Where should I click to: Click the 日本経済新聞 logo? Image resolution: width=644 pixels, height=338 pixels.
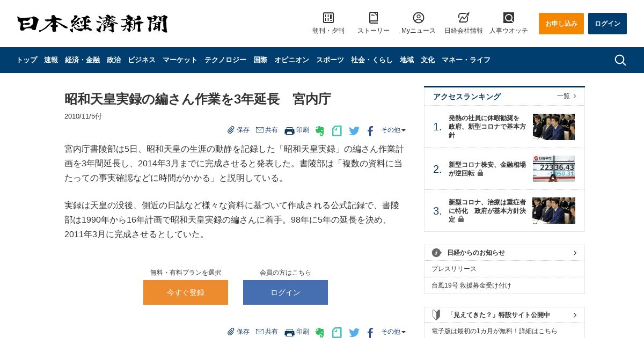92,24
